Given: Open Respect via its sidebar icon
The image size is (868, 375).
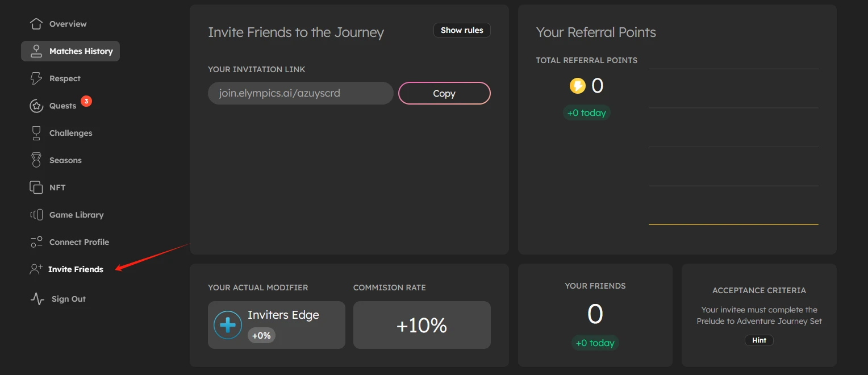Looking at the screenshot, I should tap(36, 78).
